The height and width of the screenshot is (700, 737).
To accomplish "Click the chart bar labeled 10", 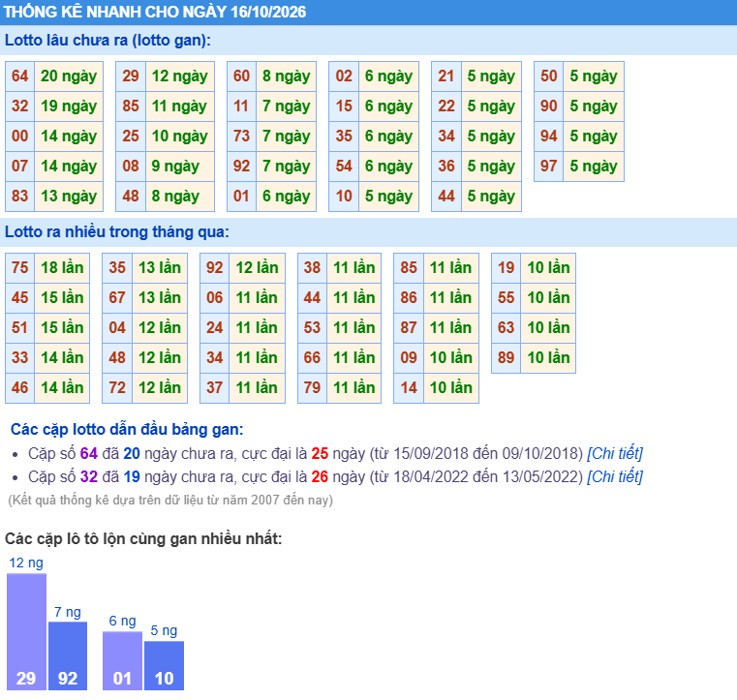I will tap(164, 665).
